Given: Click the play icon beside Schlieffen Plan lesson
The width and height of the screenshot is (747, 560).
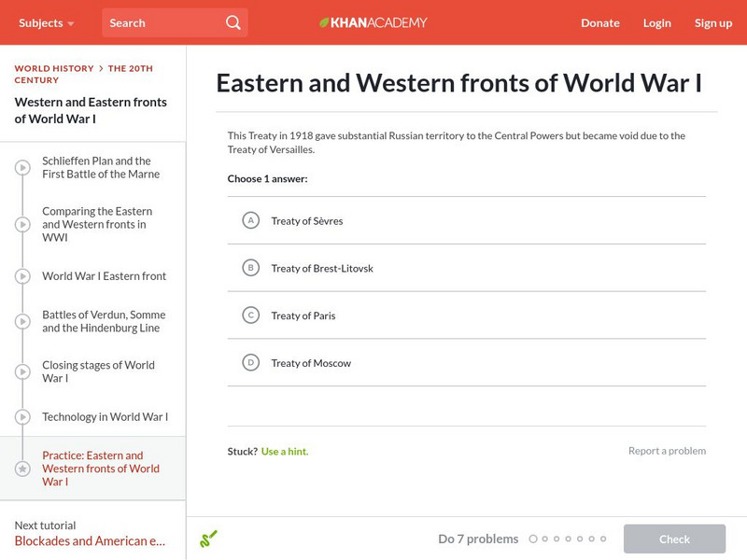Looking at the screenshot, I should coord(21,167).
